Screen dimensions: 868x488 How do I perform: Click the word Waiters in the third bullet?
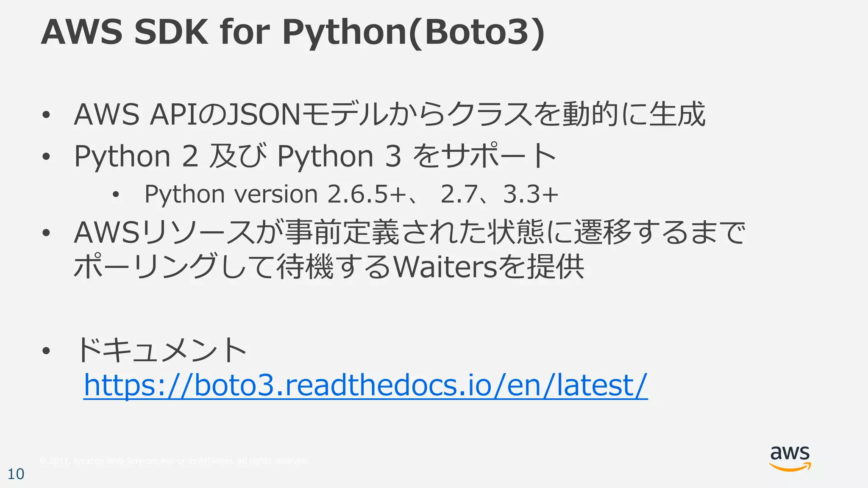coord(445,267)
